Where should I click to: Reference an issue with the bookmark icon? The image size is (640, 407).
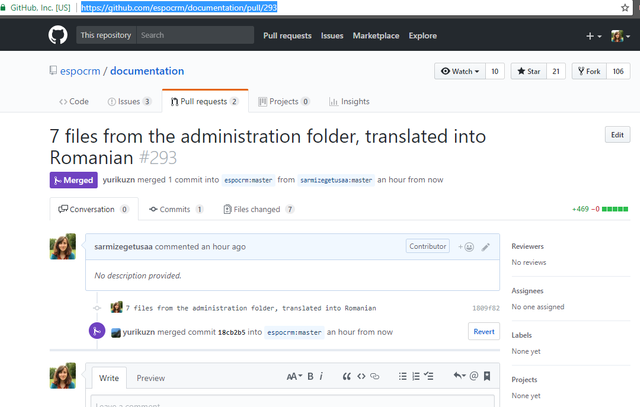[x=487, y=376]
